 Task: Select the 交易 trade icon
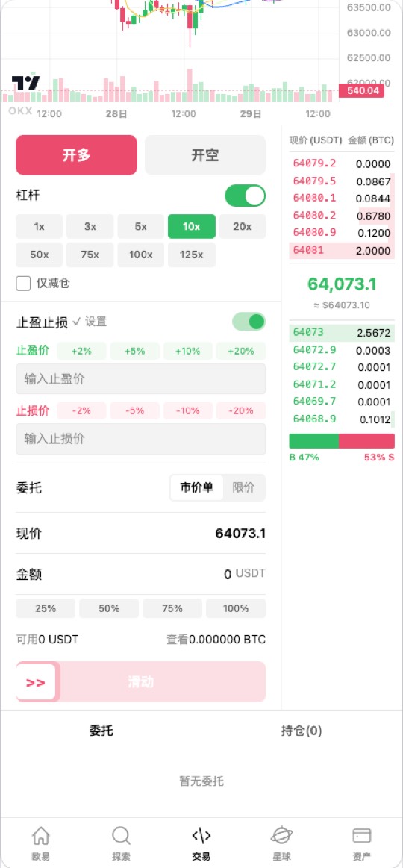pyautogui.click(x=201, y=834)
